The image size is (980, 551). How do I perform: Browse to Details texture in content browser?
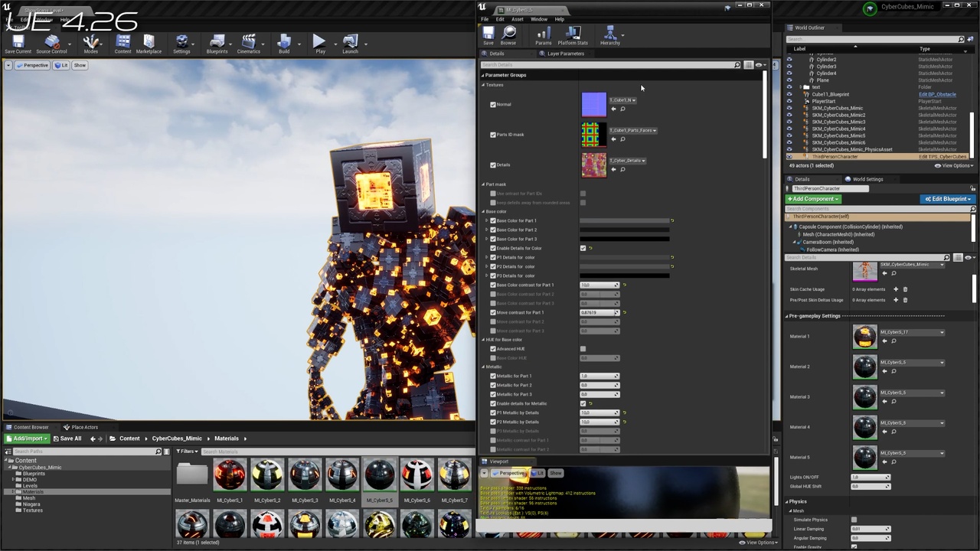tap(622, 170)
